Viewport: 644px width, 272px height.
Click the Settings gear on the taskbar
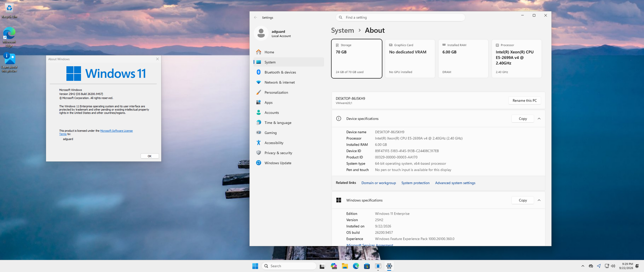coord(389,266)
